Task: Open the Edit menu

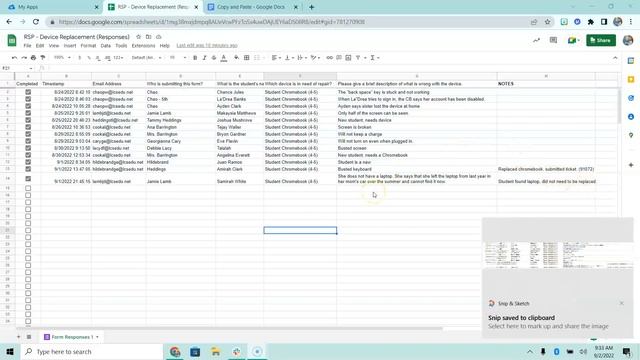Action: tap(40, 46)
